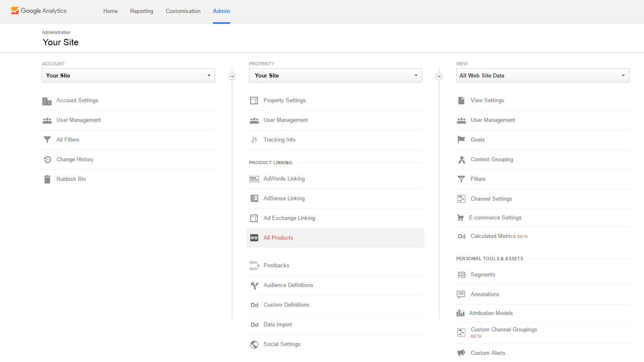The width and height of the screenshot is (644, 362).
Task: Click the Social Settings globe icon
Action: click(254, 344)
